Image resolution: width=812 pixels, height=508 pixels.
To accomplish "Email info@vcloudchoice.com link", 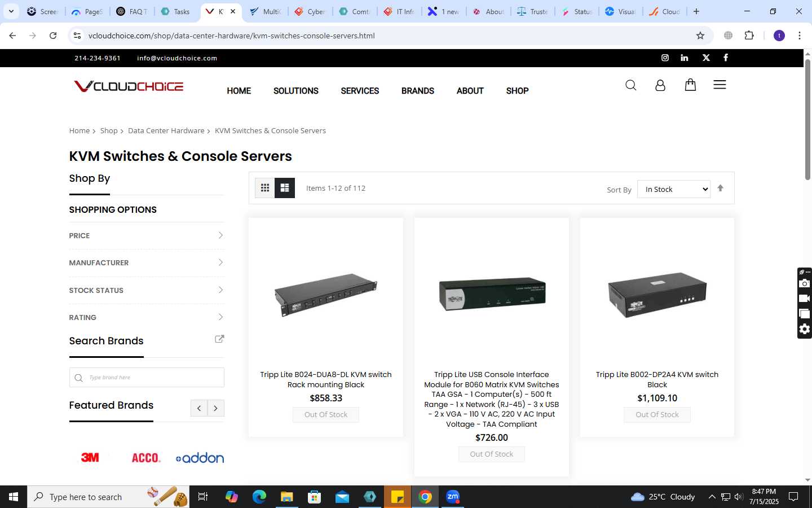I will click(x=177, y=58).
